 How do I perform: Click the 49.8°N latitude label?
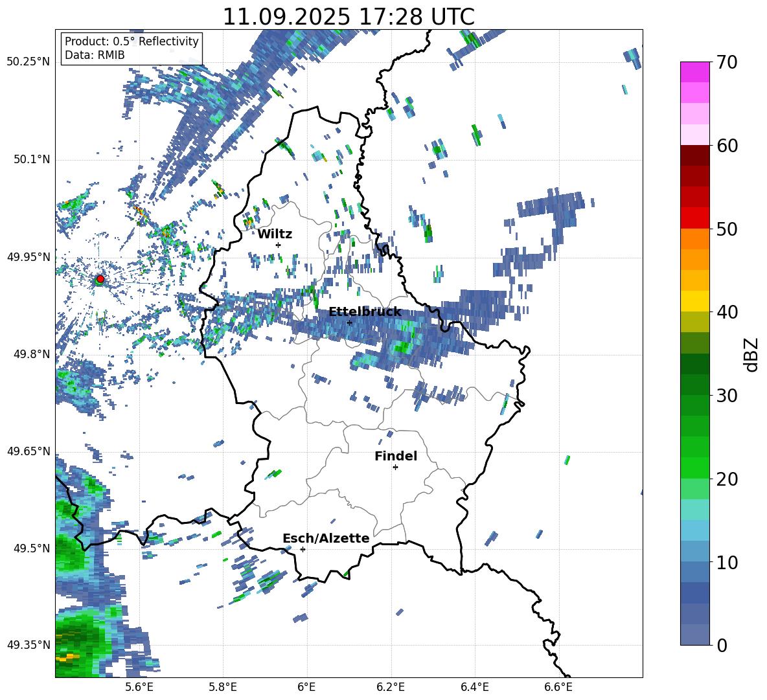pyautogui.click(x=32, y=354)
